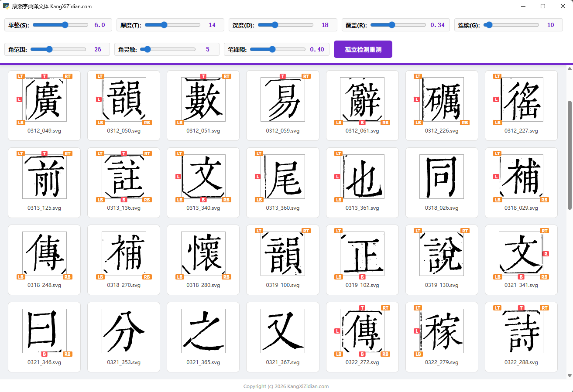The height and width of the screenshot is (392, 573).
Task: Click the scrollbar up arrow
Action: pos(569,68)
